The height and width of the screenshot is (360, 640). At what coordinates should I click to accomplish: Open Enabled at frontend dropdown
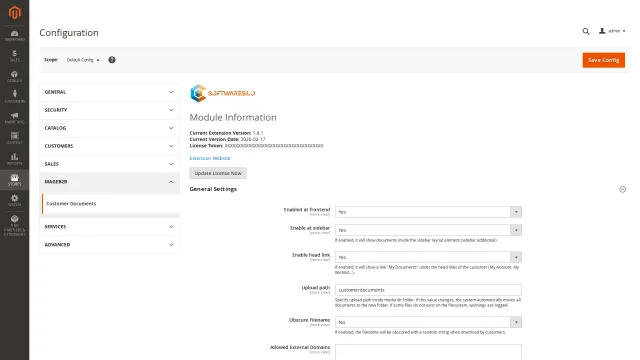428,212
